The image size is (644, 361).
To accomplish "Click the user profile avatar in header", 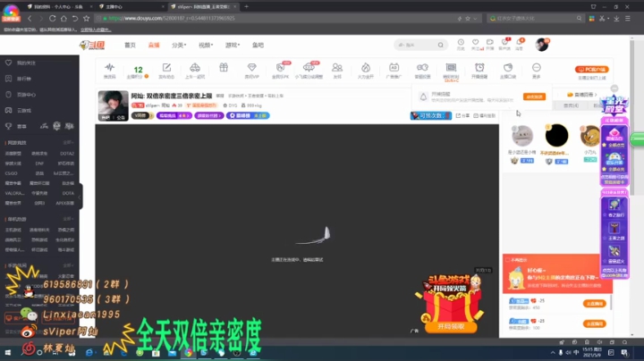I will (x=542, y=45).
